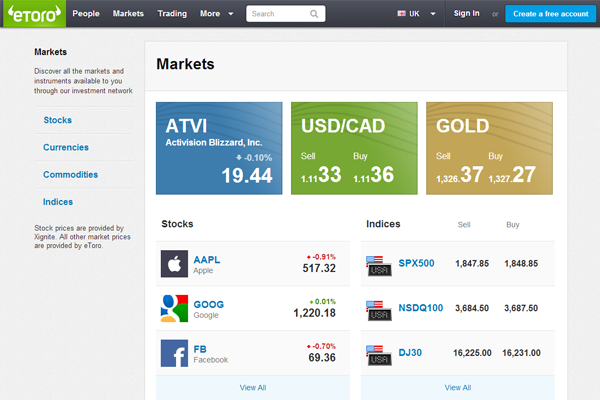Click the search magnifier icon

314,14
